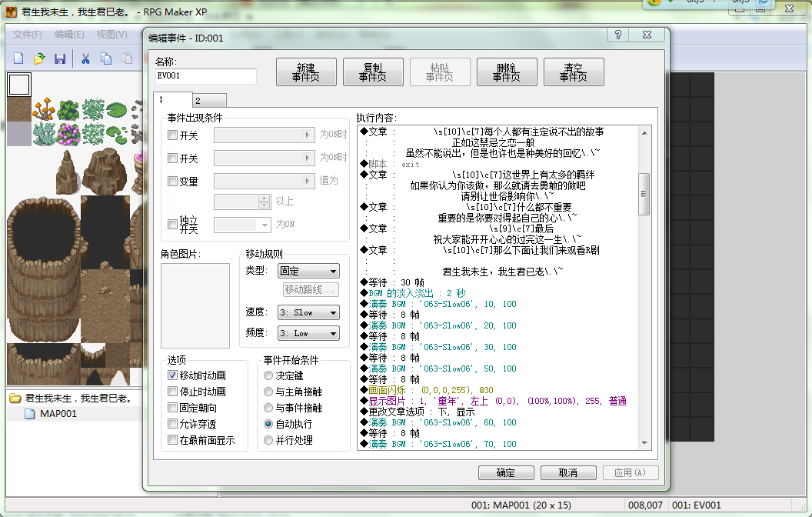Click the 复制事件页 button
This screenshot has height=517, width=812.
click(x=373, y=72)
